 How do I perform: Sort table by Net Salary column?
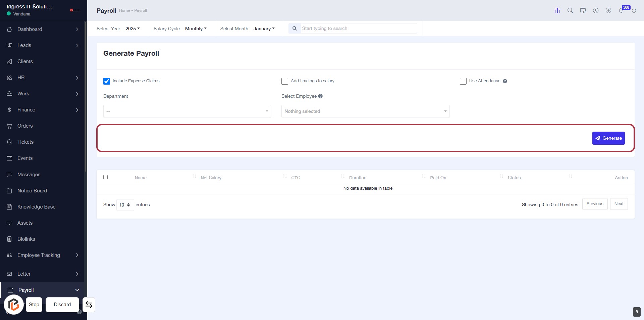pyautogui.click(x=211, y=178)
